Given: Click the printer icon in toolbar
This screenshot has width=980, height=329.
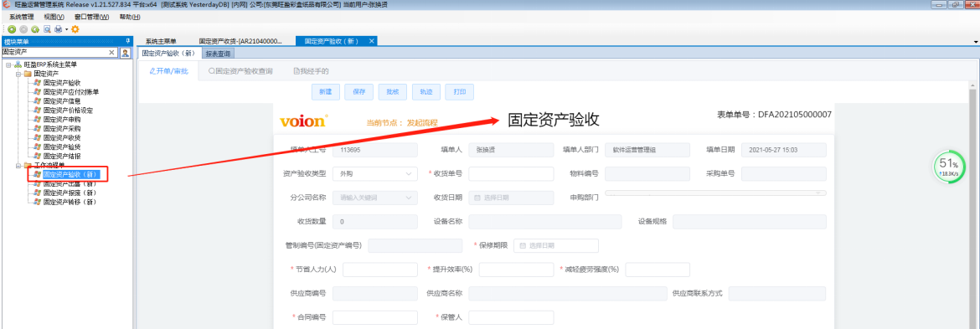Looking at the screenshot, I should pos(58,29).
